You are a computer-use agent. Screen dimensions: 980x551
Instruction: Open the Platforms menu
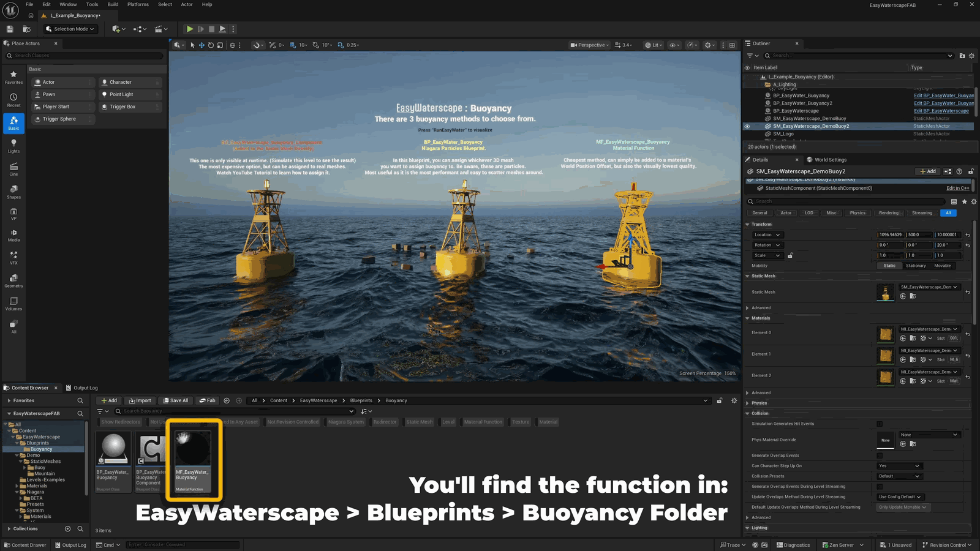click(x=138, y=4)
